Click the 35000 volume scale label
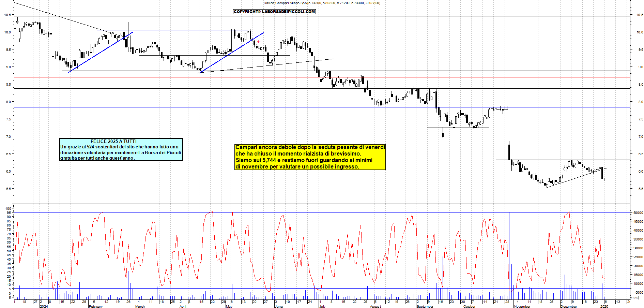This screenshot has width=644, height=308. [x=638, y=239]
